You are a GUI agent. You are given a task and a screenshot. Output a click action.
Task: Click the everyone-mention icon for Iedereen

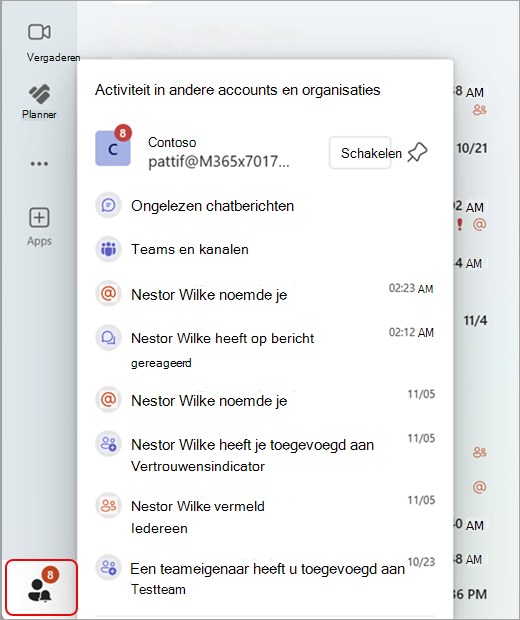click(108, 506)
